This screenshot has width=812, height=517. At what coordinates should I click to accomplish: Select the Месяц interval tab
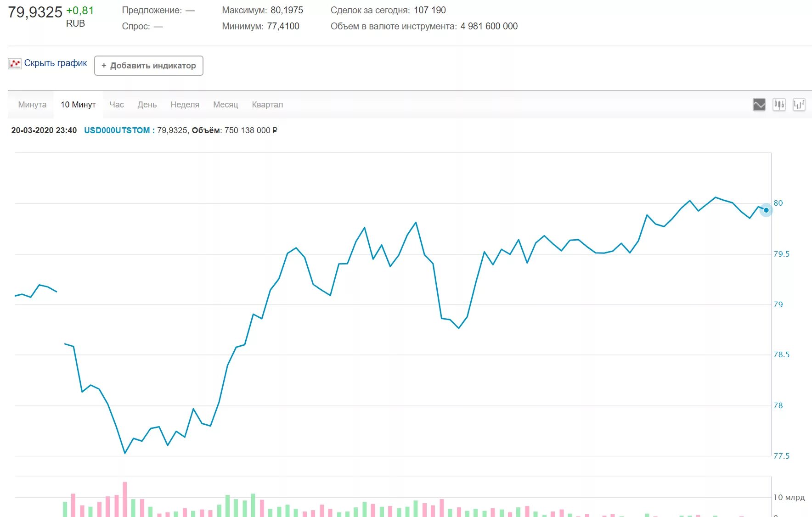click(226, 105)
